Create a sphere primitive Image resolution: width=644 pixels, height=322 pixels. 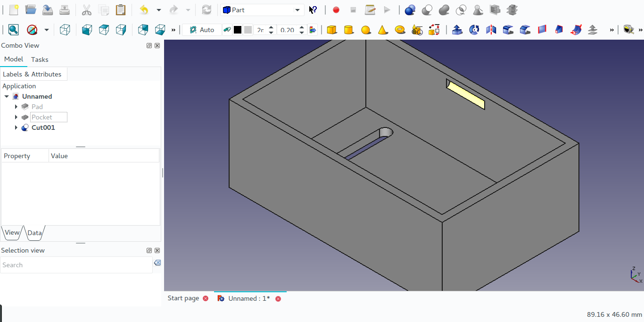click(x=366, y=30)
